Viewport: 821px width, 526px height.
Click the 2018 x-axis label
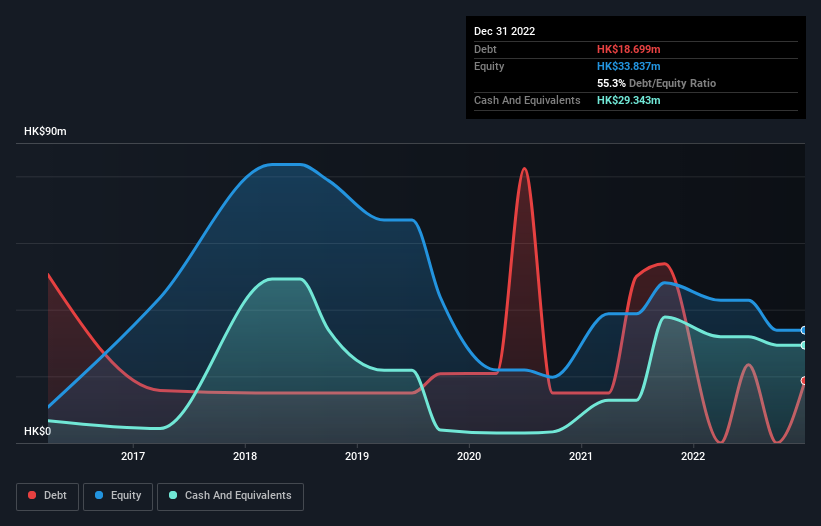[245, 456]
